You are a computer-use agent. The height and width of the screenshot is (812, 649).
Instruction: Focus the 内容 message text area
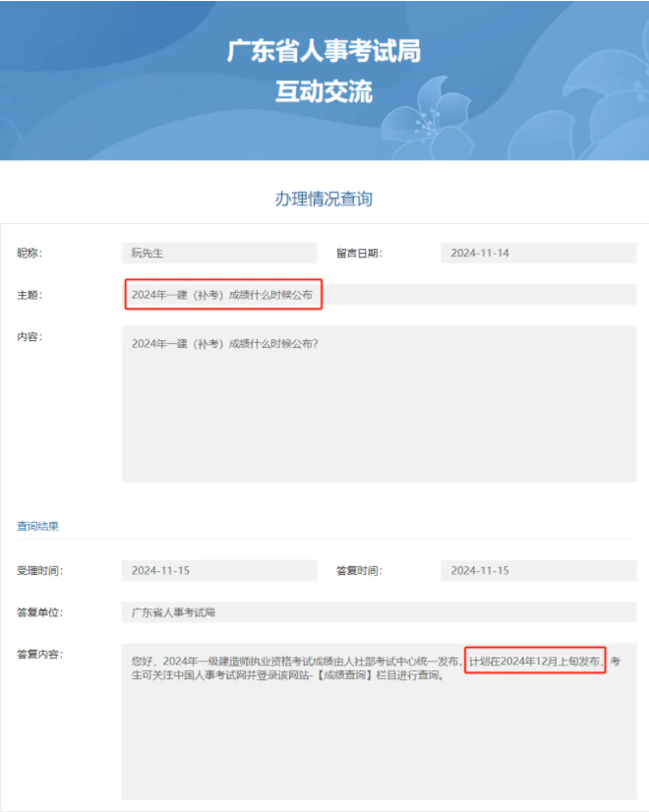point(379,403)
